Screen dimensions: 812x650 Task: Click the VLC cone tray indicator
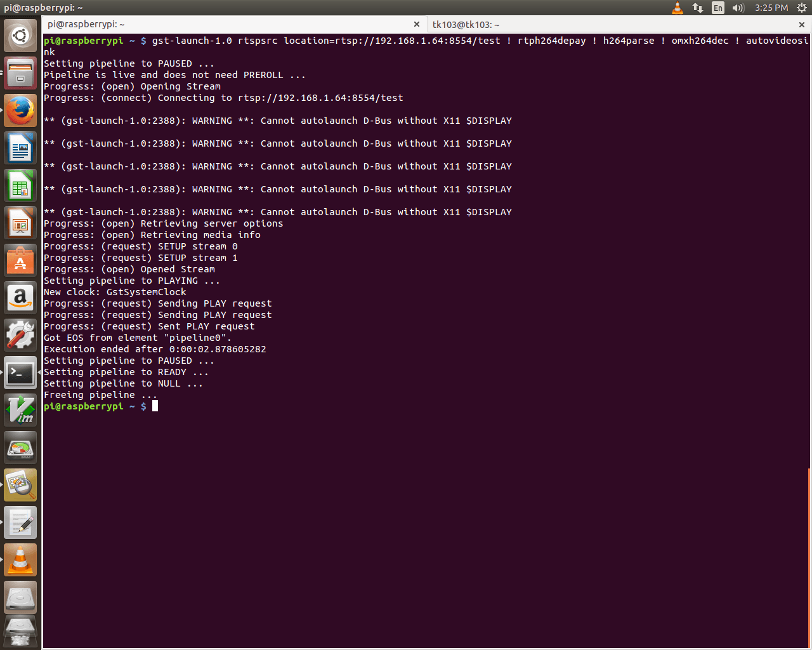pos(678,8)
